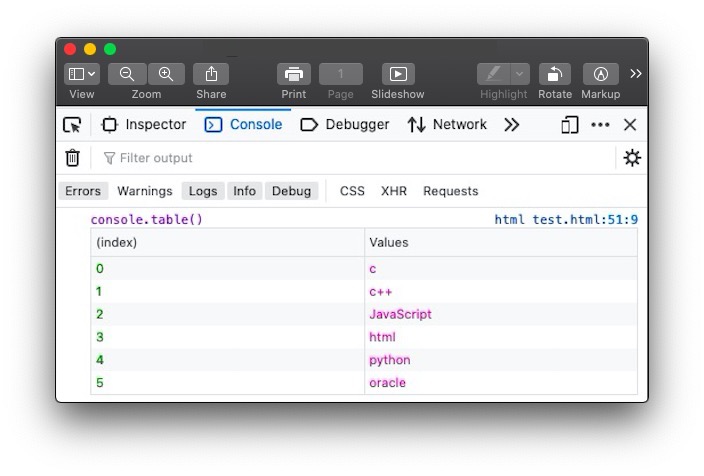This screenshot has width=704, height=476.
Task: Open the three-dot devtools menu
Action: (600, 125)
